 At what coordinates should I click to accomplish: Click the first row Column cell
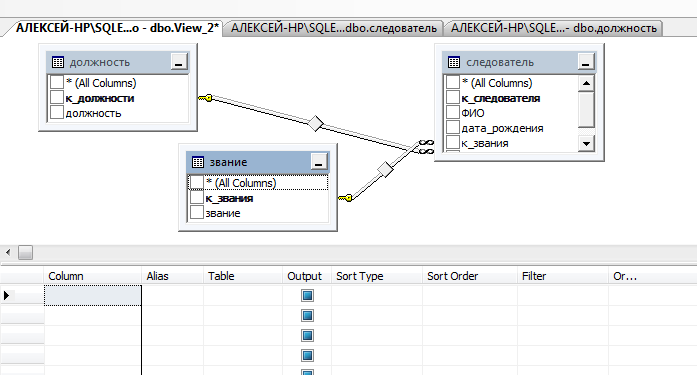[92, 295]
